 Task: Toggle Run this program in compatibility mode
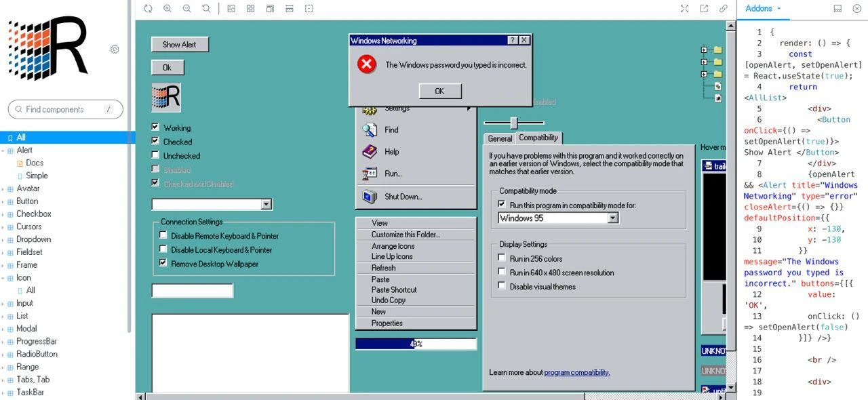coord(502,204)
